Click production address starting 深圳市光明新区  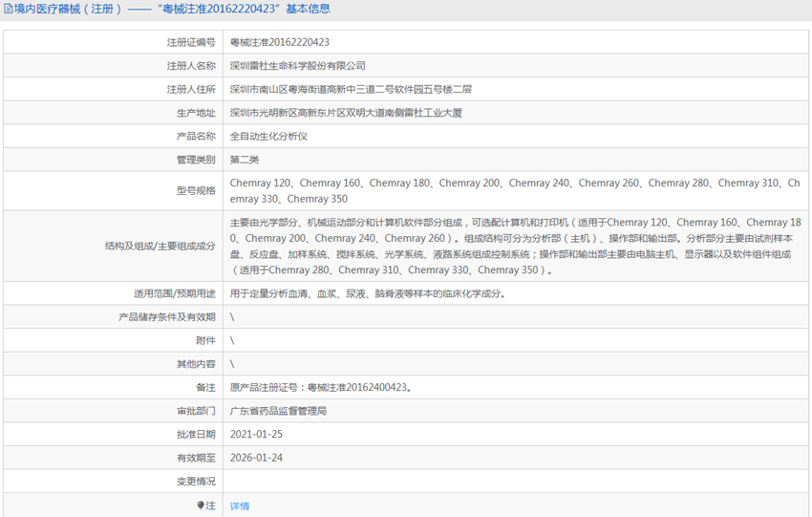coord(346,113)
